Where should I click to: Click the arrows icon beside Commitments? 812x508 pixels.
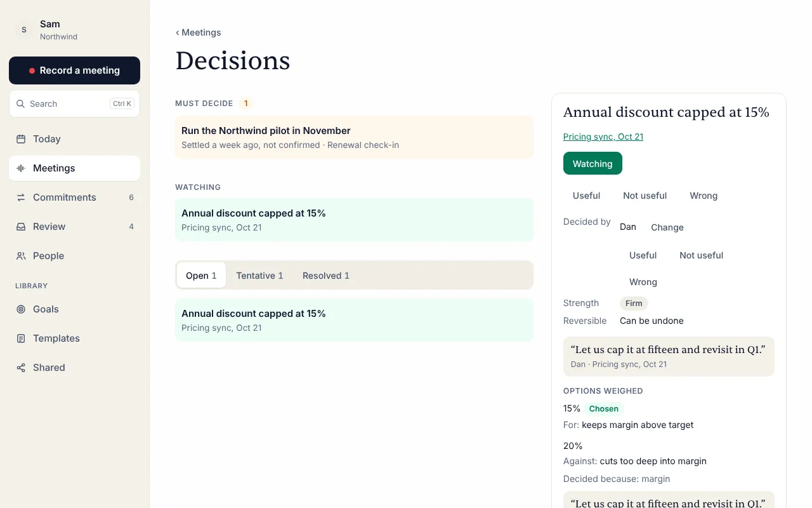pyautogui.click(x=21, y=197)
